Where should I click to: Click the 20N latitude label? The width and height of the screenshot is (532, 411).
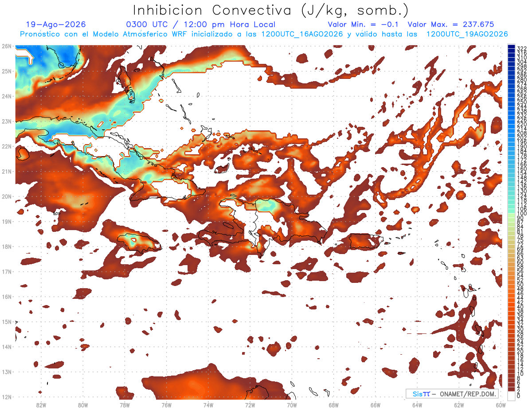7,196
